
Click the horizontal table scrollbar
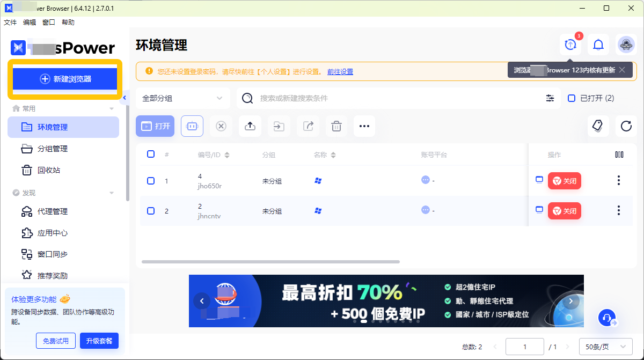pyautogui.click(x=271, y=262)
